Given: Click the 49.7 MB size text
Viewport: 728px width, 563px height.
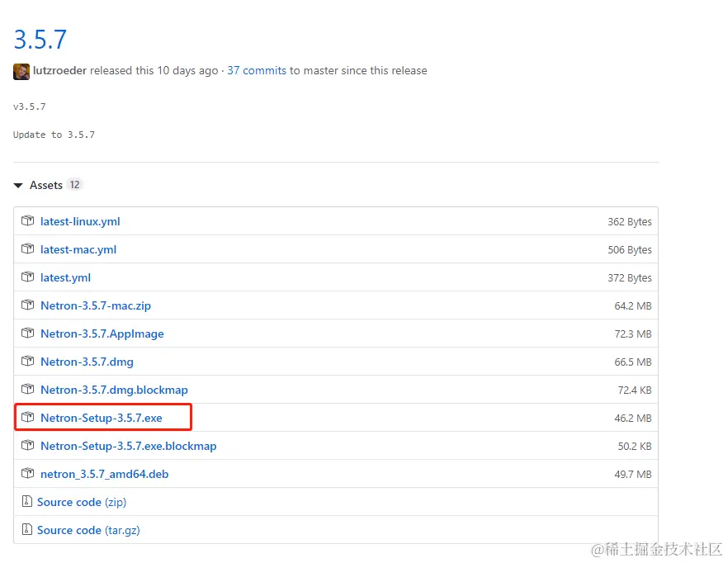Looking at the screenshot, I should [633, 475].
